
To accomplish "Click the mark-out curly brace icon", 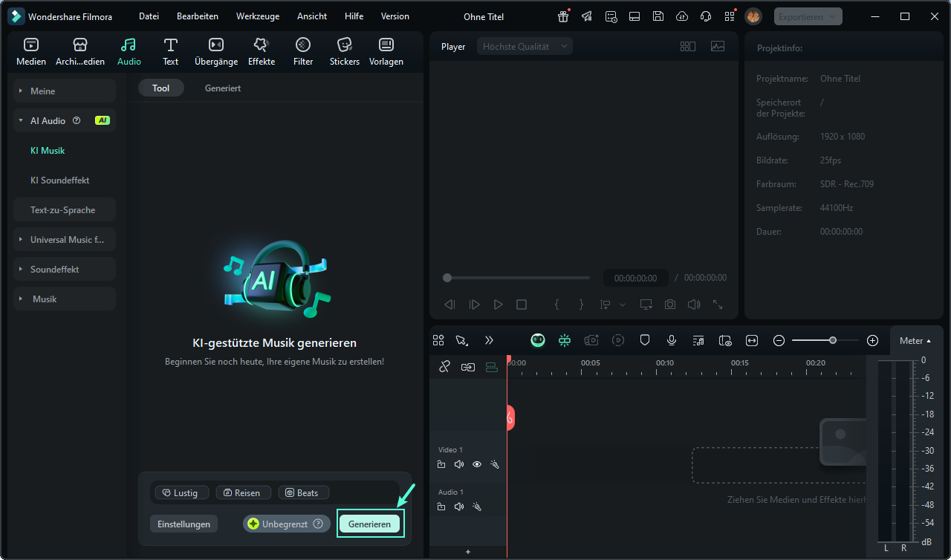I will (x=581, y=305).
